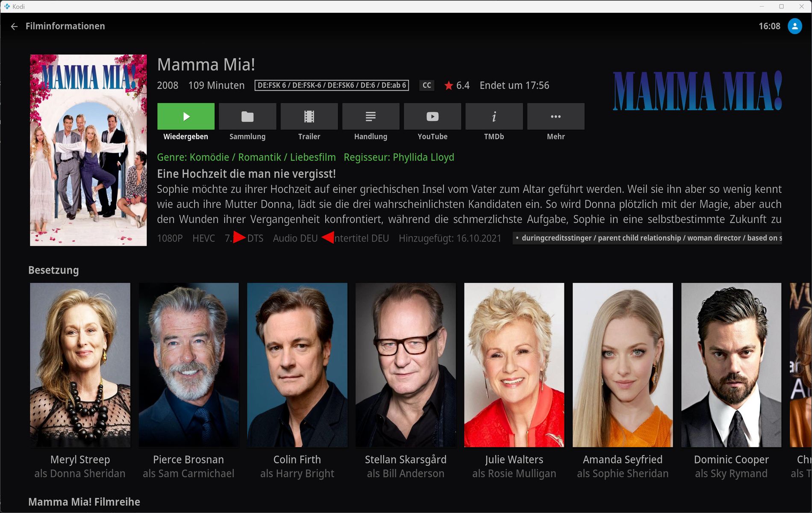Screen dimensions: 812x513
Task: Open the Handlung plot text icon
Action: click(371, 116)
